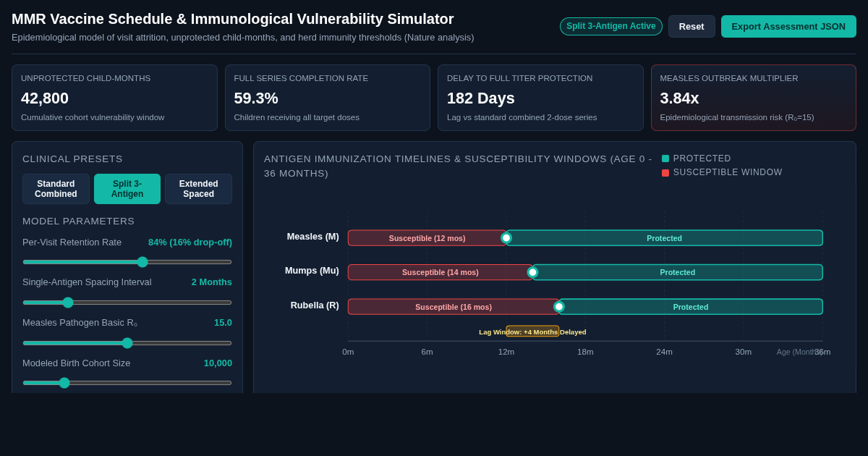The image size is (868, 456).
Task: Click the Rubella Protected bar
Action: coord(691,307)
